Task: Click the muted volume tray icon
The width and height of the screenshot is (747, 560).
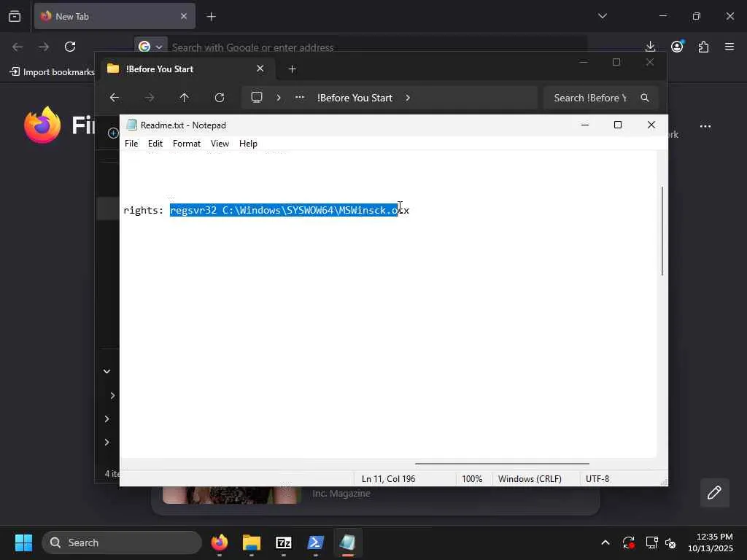Action: [670, 542]
